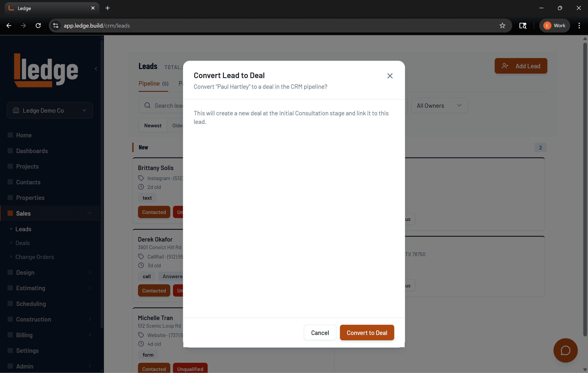The image size is (588, 373).
Task: Open the Ledge Demo Co company selector
Action: (50, 110)
